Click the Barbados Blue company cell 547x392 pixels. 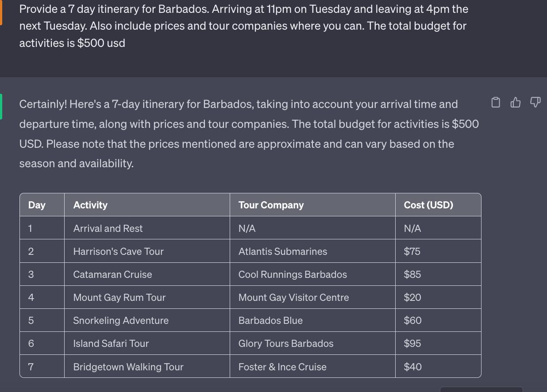point(312,320)
